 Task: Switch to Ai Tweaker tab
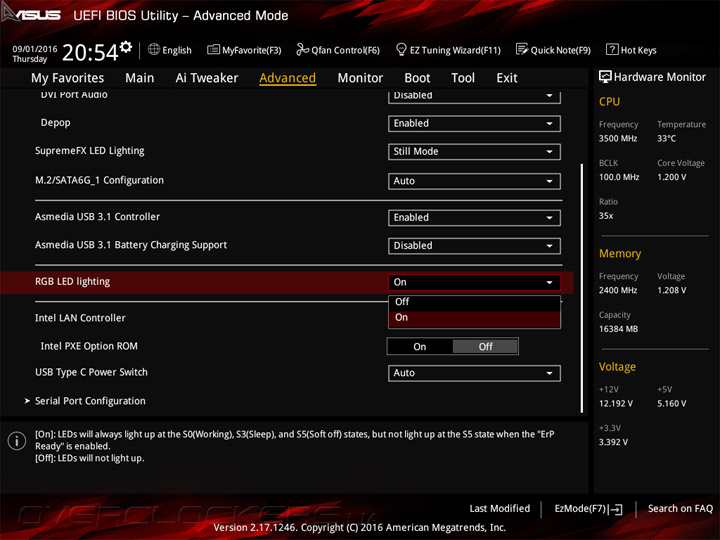click(207, 78)
